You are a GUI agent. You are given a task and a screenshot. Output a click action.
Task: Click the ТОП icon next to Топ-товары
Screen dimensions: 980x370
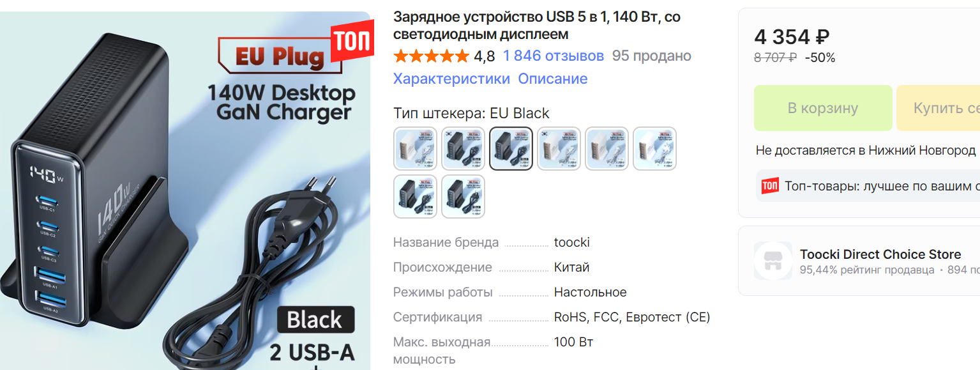point(770,186)
